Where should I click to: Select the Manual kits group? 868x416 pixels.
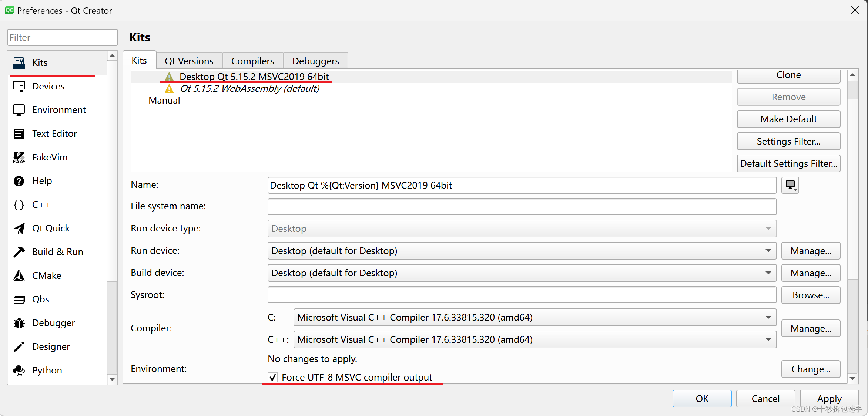tap(164, 100)
